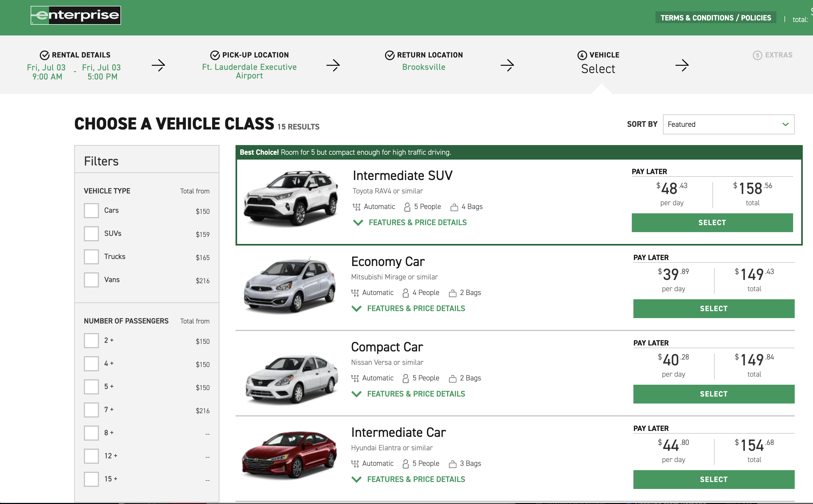This screenshot has width=813, height=504.
Task: Expand Features & Price Details for Economy Car
Action: 408,309
